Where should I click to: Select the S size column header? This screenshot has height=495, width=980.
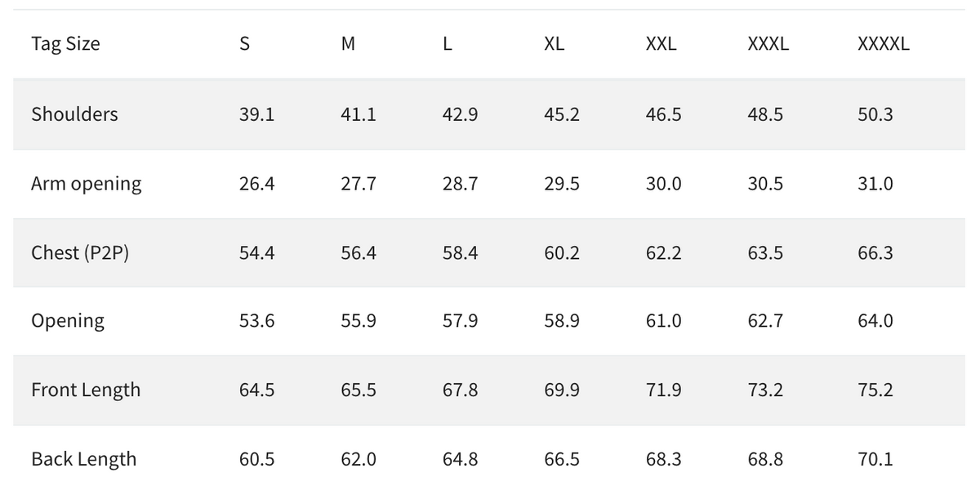coord(244,44)
